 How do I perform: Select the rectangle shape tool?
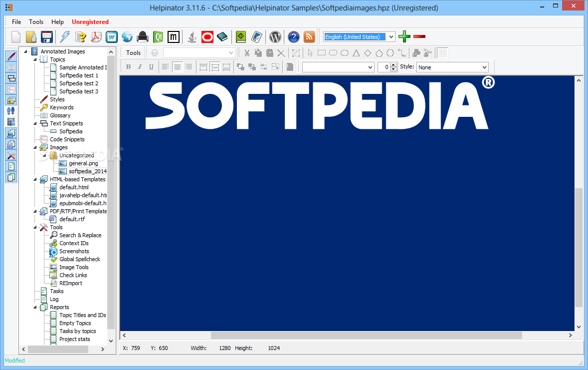coord(321,53)
